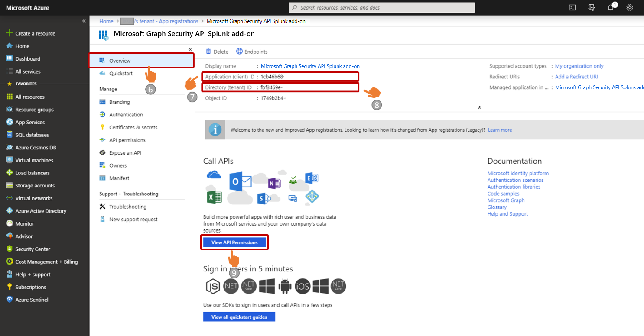Click the Learn more link
Viewport: 644px width, 336px height.
(x=500, y=130)
